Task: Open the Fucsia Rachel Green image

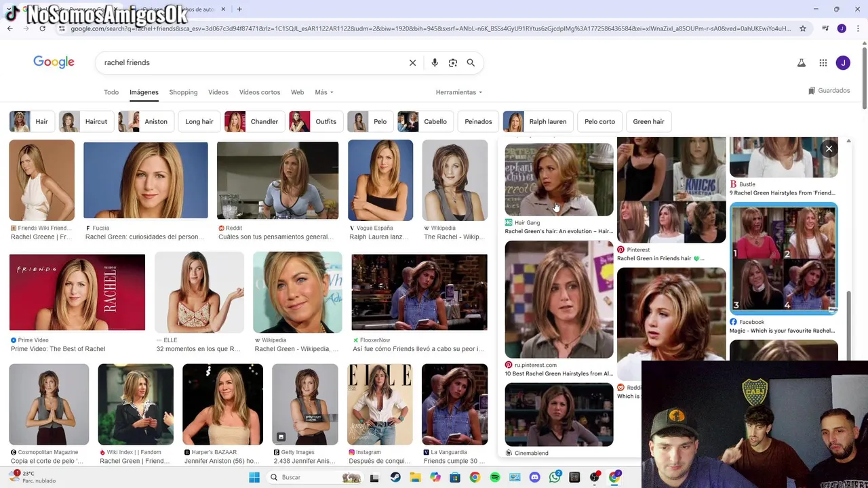Action: (146, 180)
